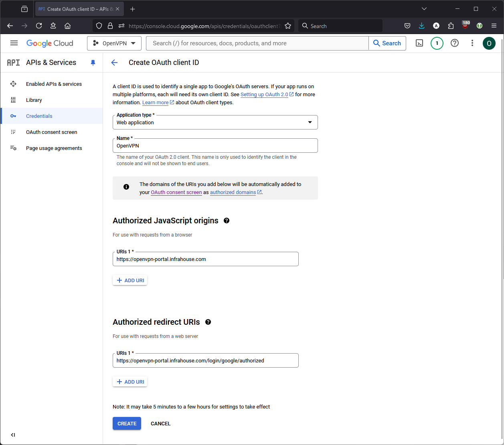The height and width of the screenshot is (445, 504).
Task: Collapse the left navigation panel
Action: pos(13,435)
